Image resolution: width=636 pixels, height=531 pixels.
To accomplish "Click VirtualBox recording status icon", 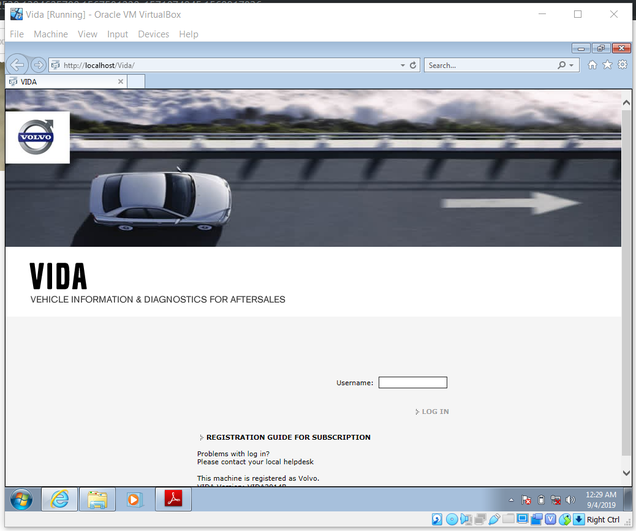I will click(x=537, y=519).
